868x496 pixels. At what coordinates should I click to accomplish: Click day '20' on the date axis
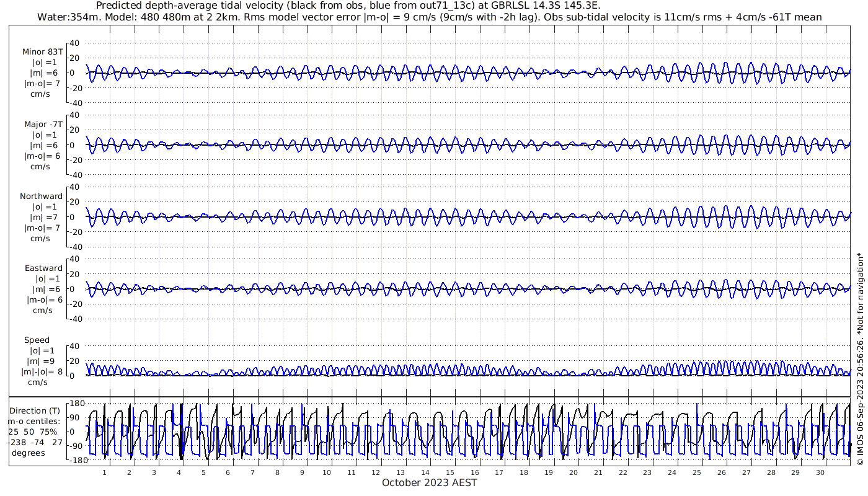tap(573, 472)
